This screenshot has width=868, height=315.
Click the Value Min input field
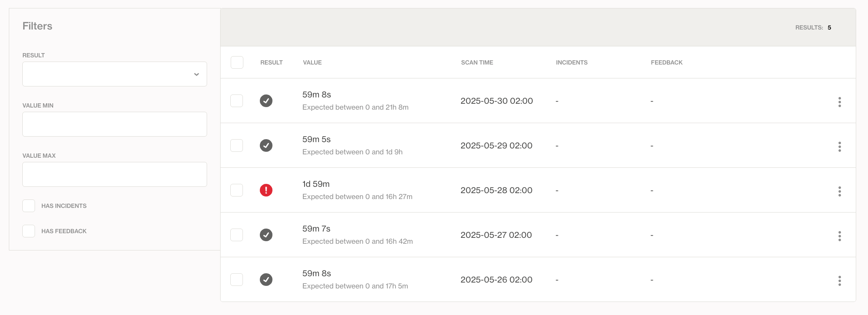point(115,124)
